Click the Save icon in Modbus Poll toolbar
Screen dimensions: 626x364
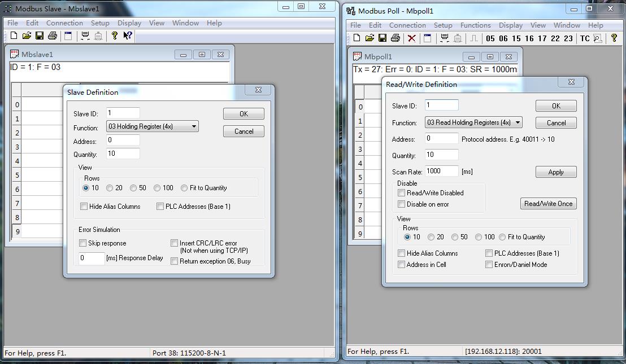point(382,38)
